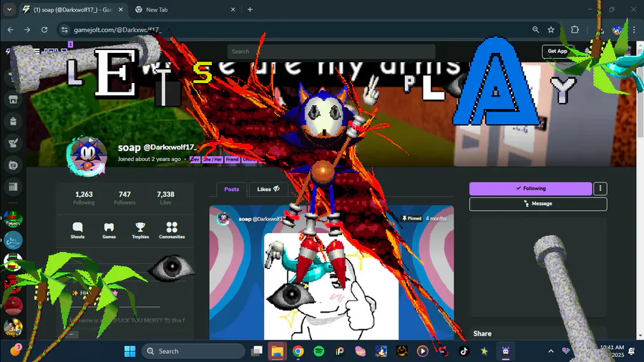Click in the Game Jolt search field

pyautogui.click(x=331, y=52)
